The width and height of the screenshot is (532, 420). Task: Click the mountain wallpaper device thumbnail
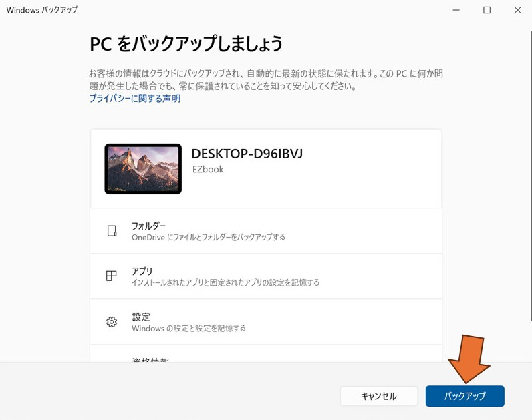[x=143, y=169]
